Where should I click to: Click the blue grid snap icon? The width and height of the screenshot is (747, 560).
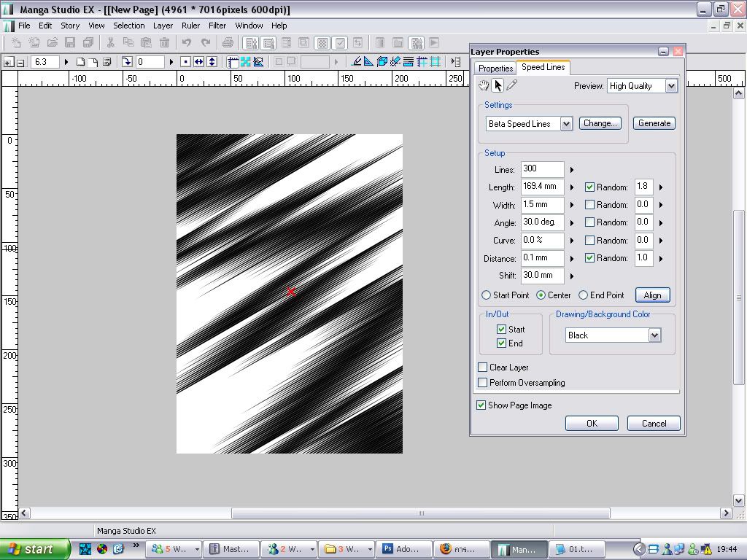coord(435,61)
